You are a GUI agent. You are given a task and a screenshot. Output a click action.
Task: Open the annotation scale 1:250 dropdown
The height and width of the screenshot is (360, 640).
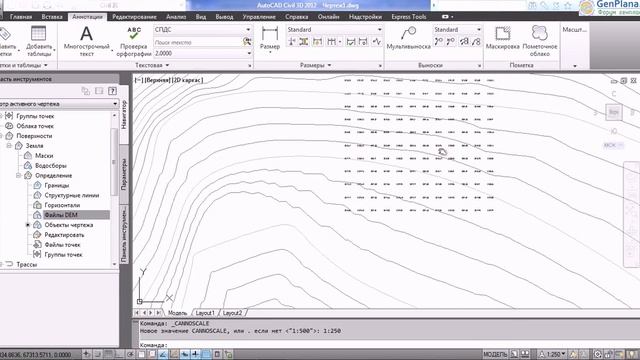[x=564, y=354]
